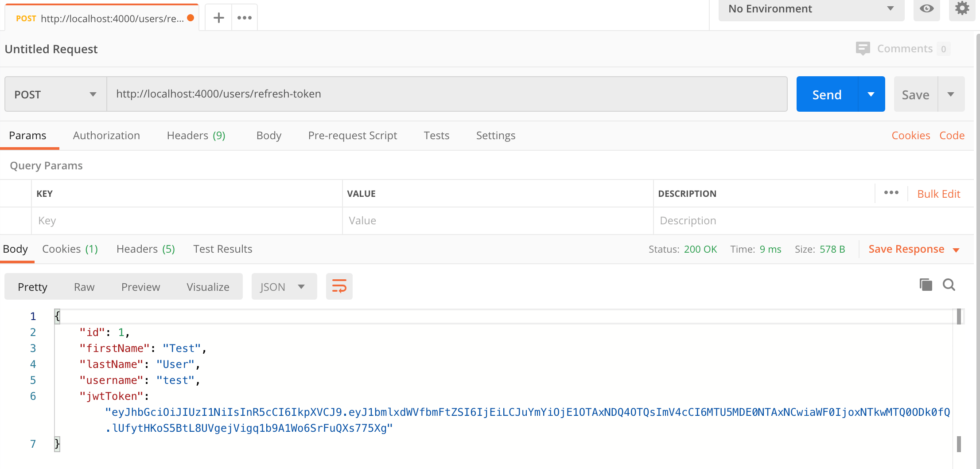Viewport: 980px width, 469px height.
Task: Open the settings gear icon
Action: (961, 8)
